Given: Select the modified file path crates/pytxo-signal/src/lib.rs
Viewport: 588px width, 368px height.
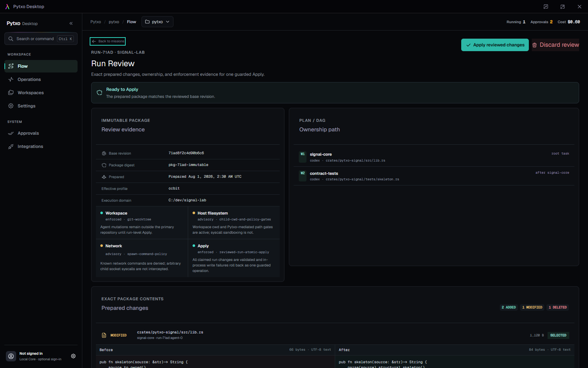Looking at the screenshot, I should pos(170,332).
